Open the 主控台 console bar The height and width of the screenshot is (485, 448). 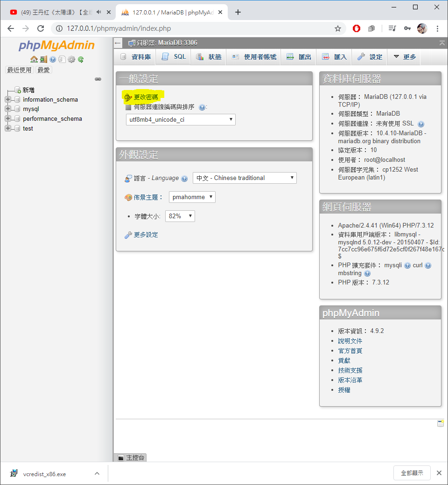click(130, 457)
